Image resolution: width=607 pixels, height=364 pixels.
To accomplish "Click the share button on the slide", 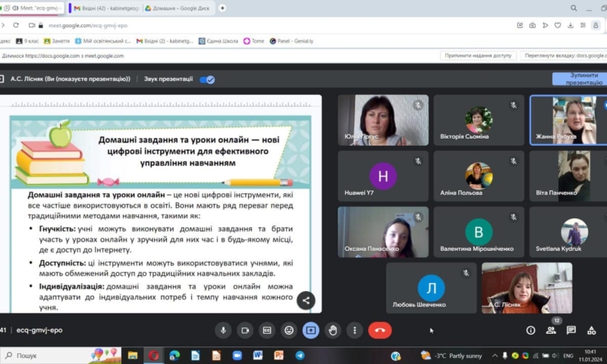I will point(306,300).
